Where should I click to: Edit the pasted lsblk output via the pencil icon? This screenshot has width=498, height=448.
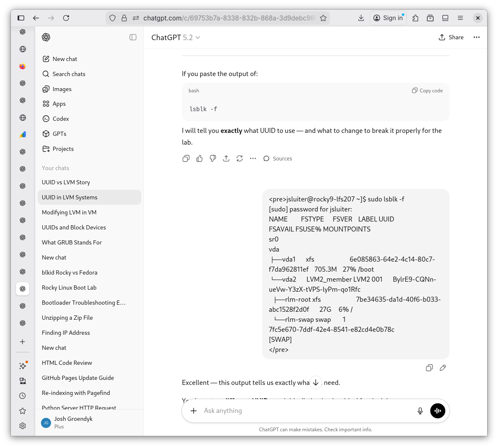coord(443,368)
